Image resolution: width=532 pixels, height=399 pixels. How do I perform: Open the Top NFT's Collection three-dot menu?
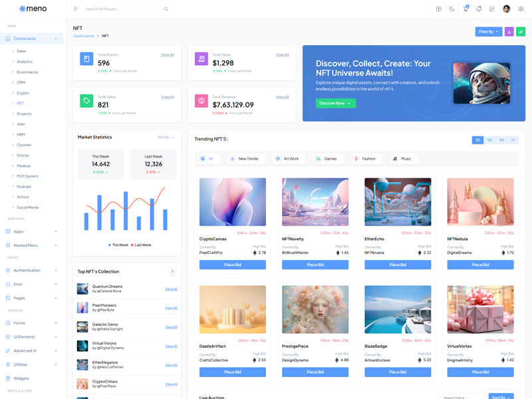(x=172, y=271)
